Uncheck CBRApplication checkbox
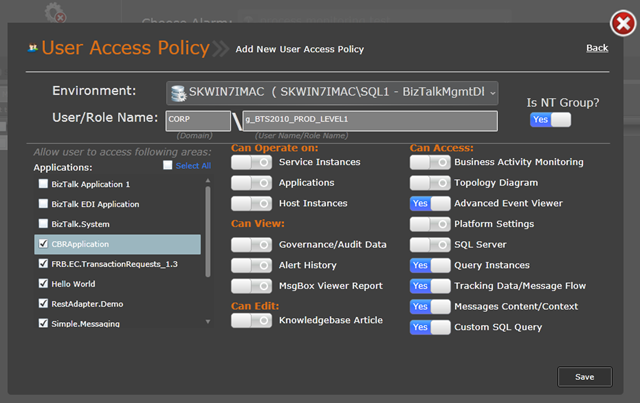This screenshot has width=640, height=403. [x=43, y=243]
